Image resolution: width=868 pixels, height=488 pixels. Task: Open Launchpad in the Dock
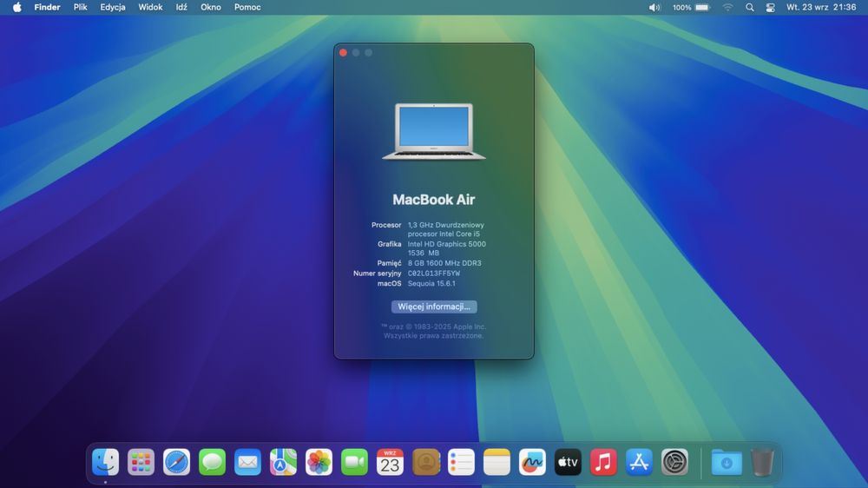tap(141, 462)
